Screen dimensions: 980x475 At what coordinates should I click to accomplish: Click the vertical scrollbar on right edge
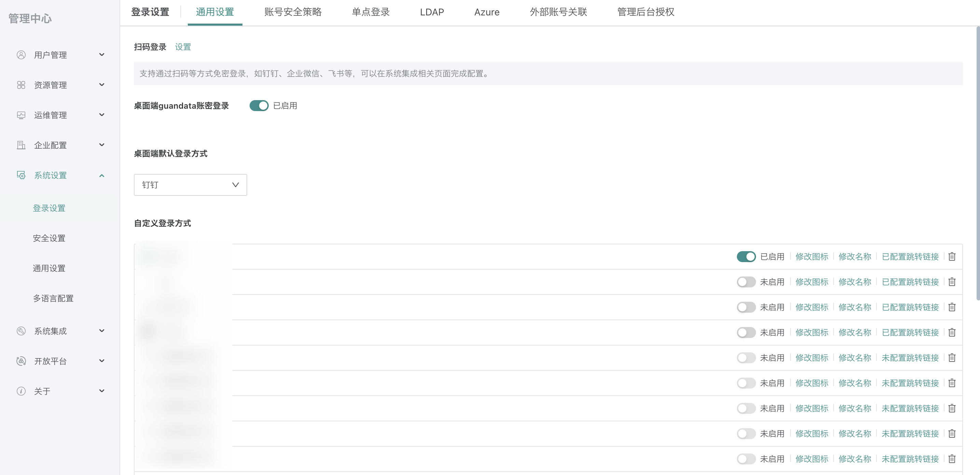pos(977,164)
